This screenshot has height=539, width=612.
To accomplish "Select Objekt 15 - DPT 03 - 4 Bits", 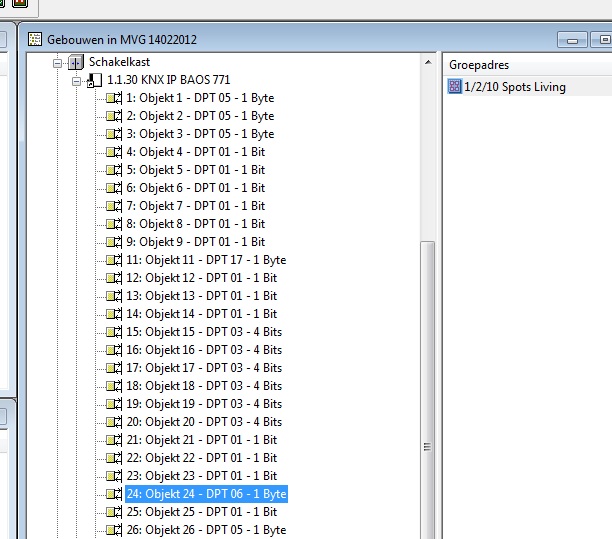I will coord(204,332).
